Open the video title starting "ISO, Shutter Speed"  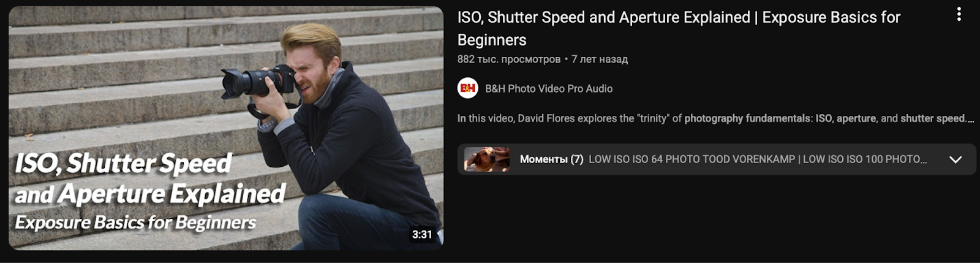679,28
